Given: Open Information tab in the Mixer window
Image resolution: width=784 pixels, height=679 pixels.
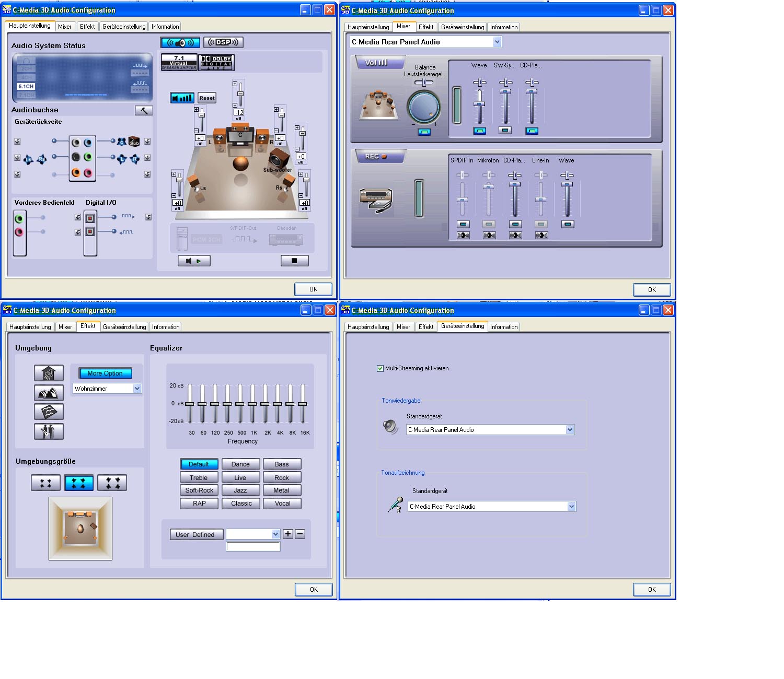Looking at the screenshot, I should tap(504, 27).
